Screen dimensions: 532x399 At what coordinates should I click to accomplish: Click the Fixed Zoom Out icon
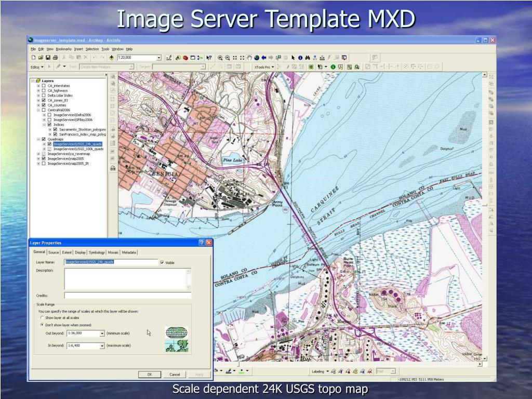242,58
